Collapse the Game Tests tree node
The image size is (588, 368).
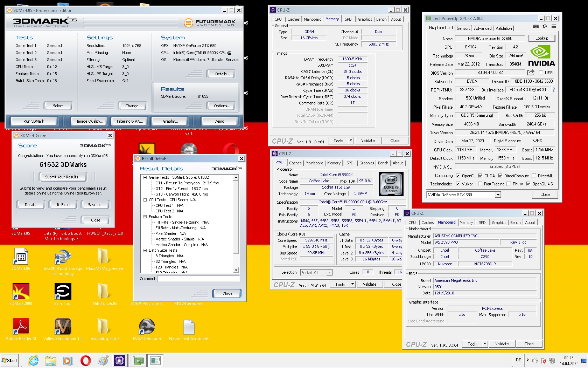[x=145, y=177]
